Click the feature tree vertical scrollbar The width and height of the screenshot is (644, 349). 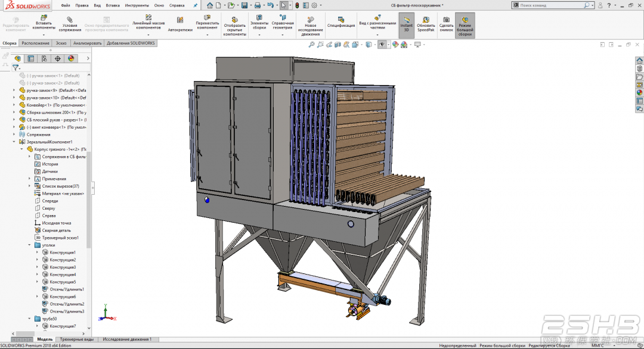(89, 199)
